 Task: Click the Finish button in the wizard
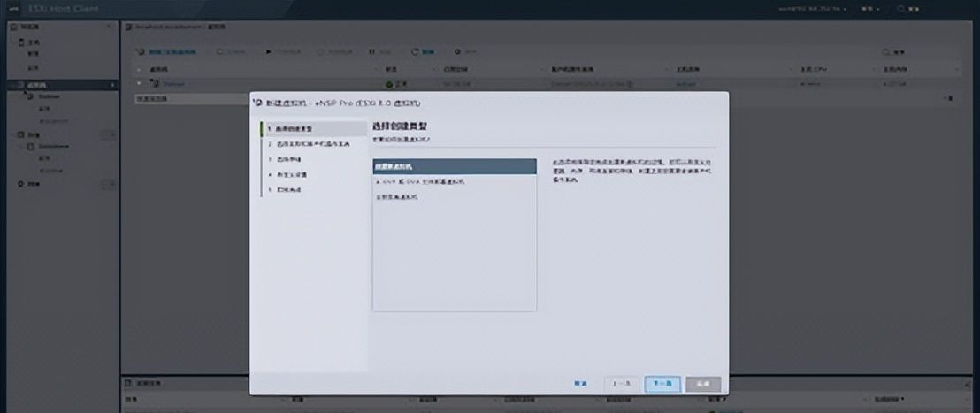tap(703, 384)
